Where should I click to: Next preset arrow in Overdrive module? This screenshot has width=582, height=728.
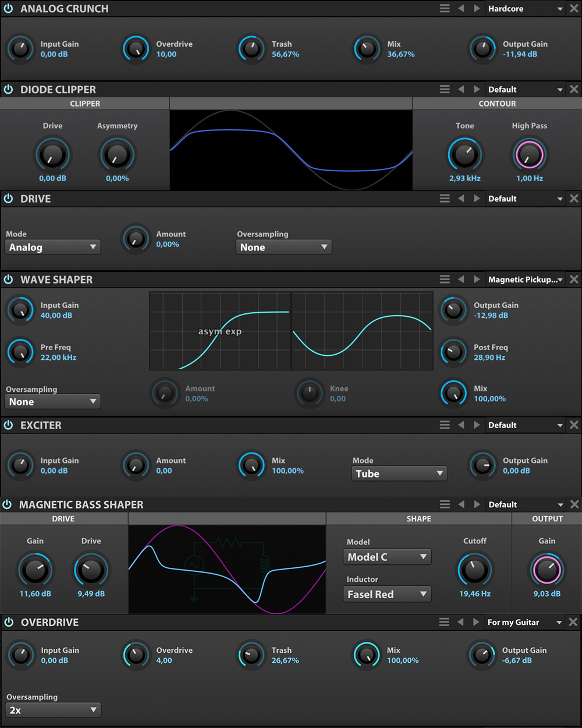point(476,622)
